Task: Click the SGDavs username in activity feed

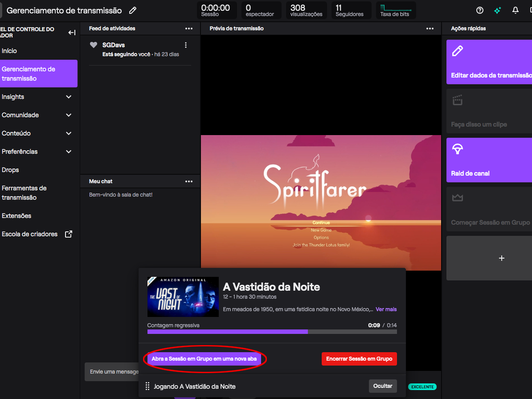Action: [113, 45]
